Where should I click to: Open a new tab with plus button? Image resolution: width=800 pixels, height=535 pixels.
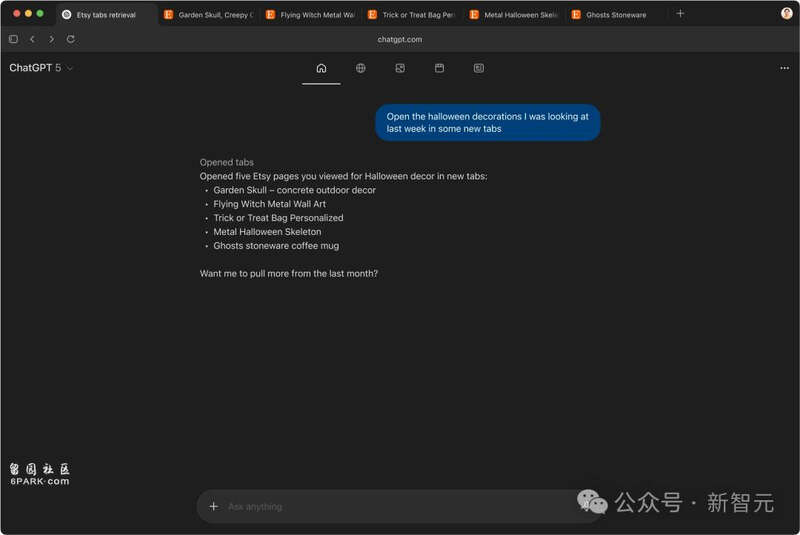(x=680, y=14)
